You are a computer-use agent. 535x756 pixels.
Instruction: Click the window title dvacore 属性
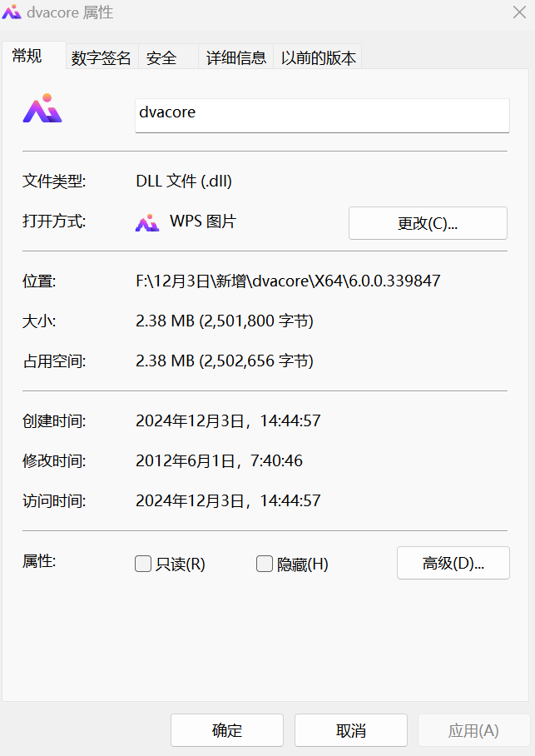point(70,12)
